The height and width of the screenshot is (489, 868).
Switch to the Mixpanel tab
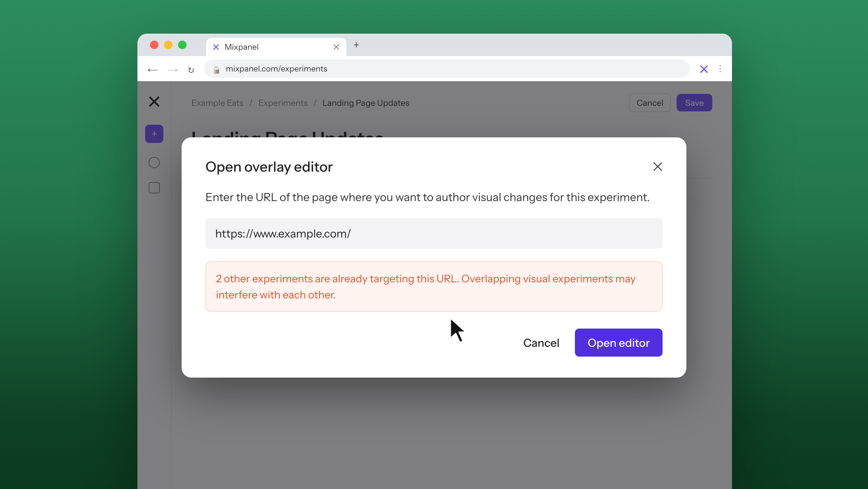(x=276, y=47)
